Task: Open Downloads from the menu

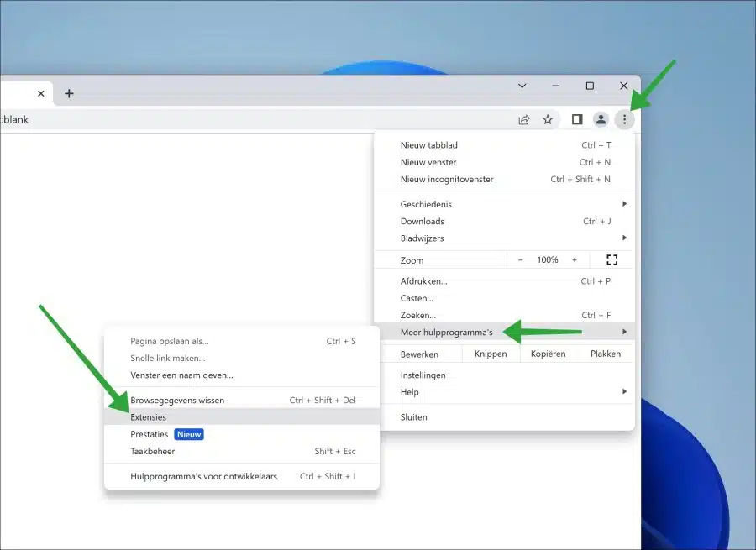Action: 505,221
